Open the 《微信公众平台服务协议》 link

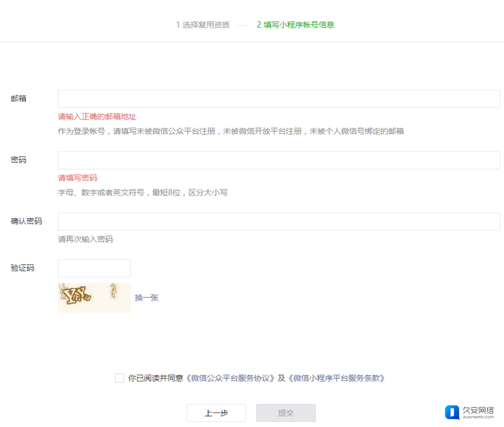click(230, 378)
